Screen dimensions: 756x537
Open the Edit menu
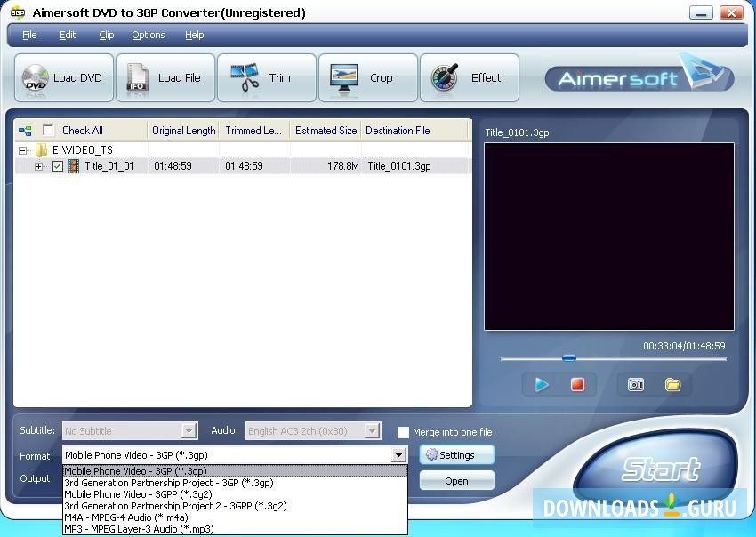68,35
